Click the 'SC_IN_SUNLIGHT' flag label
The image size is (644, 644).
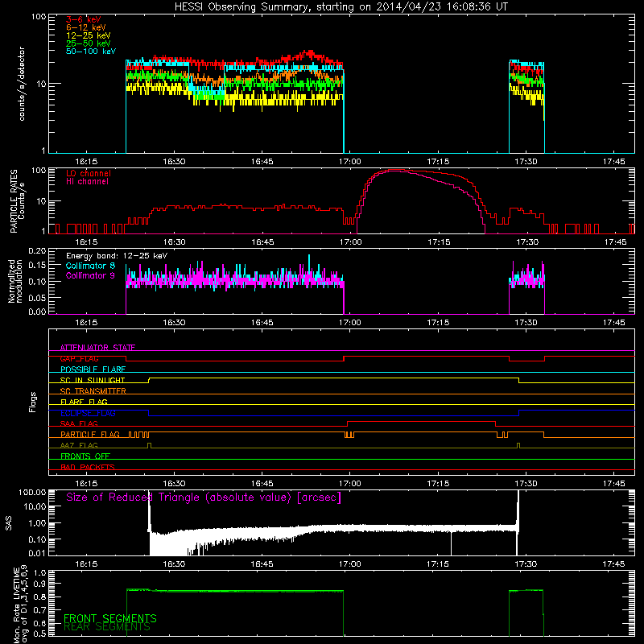click(x=93, y=380)
